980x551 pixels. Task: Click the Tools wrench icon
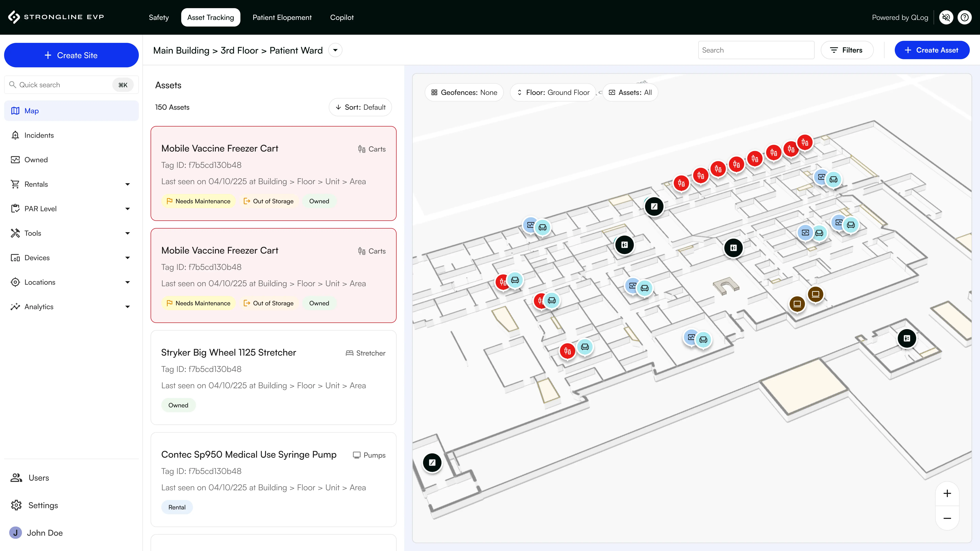[x=15, y=233]
